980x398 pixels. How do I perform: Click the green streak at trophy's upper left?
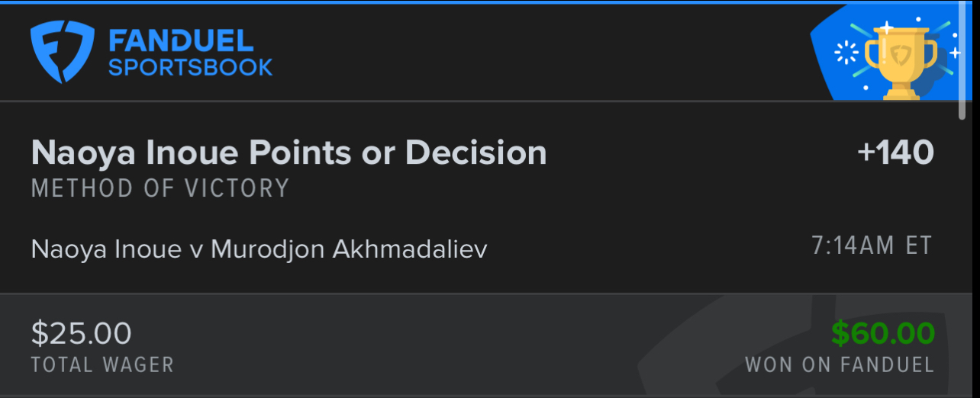click(x=860, y=32)
